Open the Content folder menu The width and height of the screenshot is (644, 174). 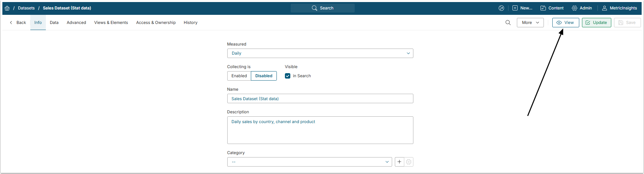(x=552, y=8)
